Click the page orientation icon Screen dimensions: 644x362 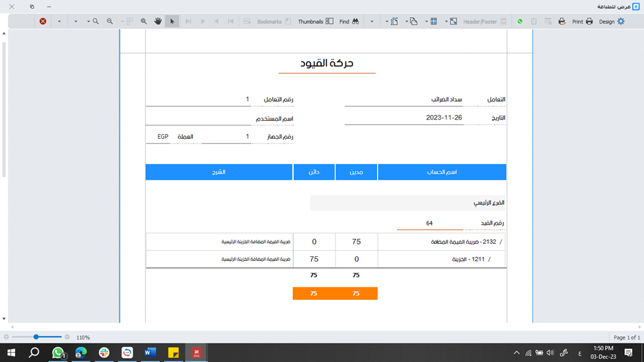pyautogui.click(x=413, y=21)
